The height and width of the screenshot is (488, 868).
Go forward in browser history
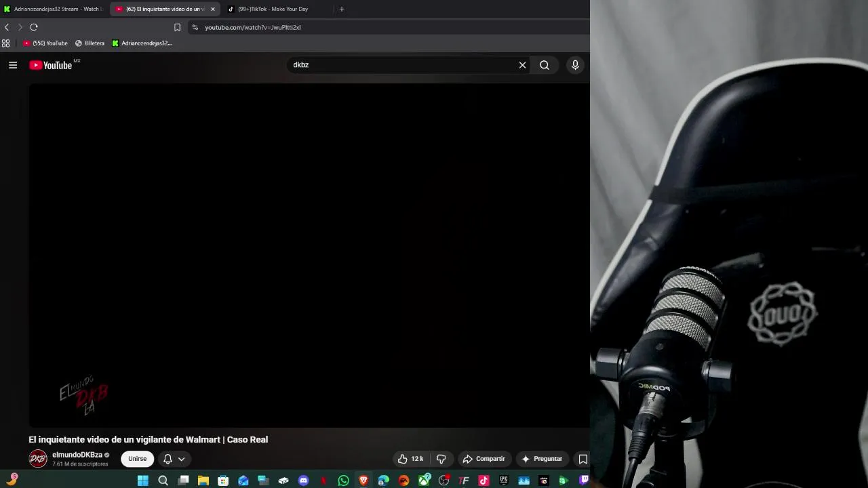point(20,27)
